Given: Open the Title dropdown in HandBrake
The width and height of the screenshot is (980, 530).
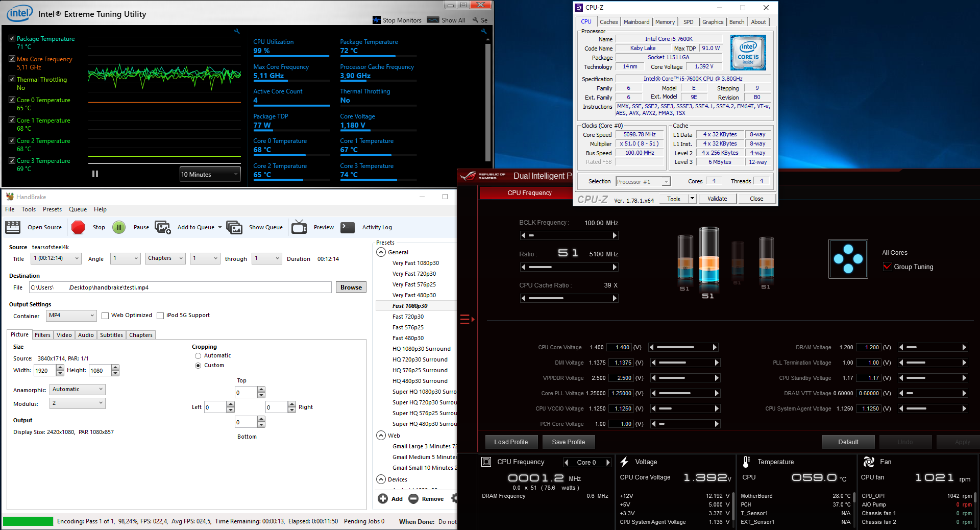Looking at the screenshot, I should (x=56, y=258).
